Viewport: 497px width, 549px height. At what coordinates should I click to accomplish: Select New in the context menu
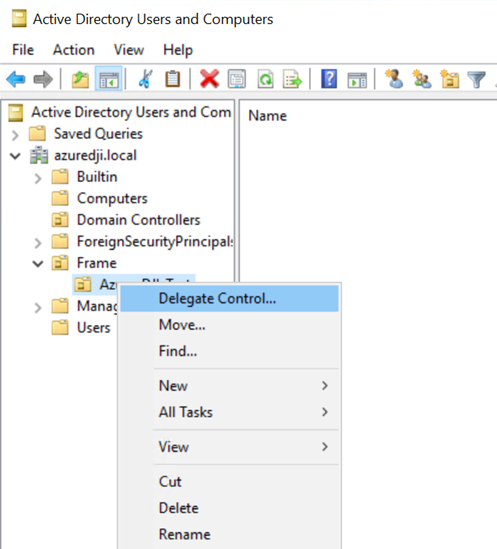(x=229, y=386)
